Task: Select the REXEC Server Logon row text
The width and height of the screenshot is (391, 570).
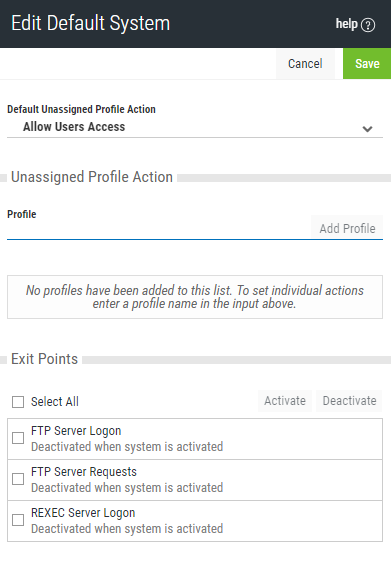Action: pos(83,513)
